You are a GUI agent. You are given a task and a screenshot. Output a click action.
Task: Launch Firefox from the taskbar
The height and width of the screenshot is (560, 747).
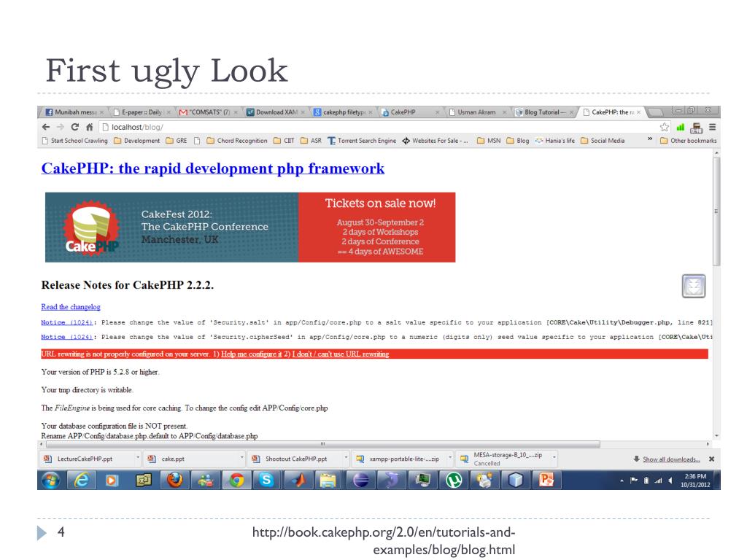point(174,481)
